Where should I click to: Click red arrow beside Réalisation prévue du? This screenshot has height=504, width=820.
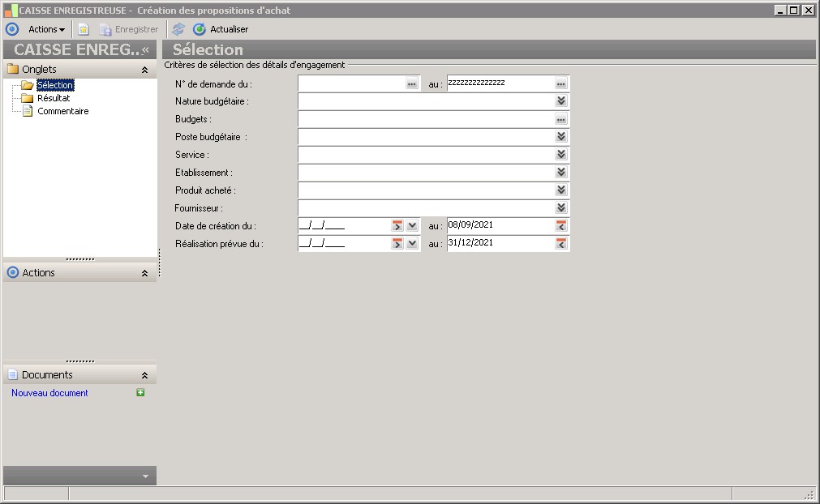397,243
